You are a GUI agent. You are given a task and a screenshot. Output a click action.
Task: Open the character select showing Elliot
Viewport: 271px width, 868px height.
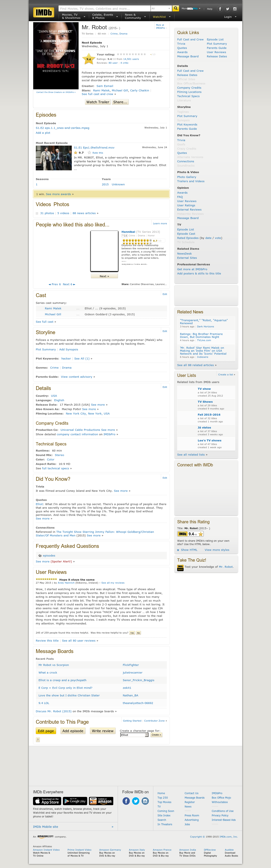click(x=134, y=735)
